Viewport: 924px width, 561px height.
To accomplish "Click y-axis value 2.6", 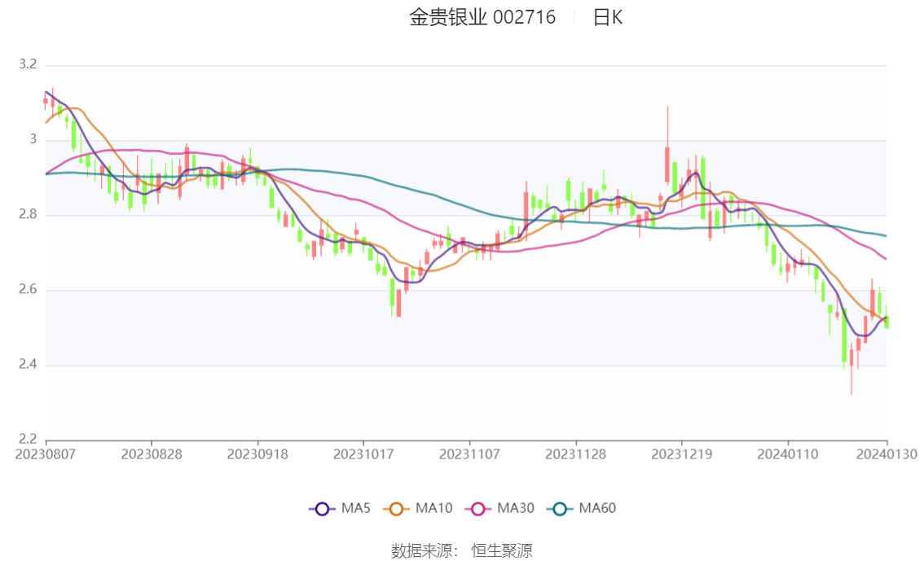I will click(x=28, y=289).
